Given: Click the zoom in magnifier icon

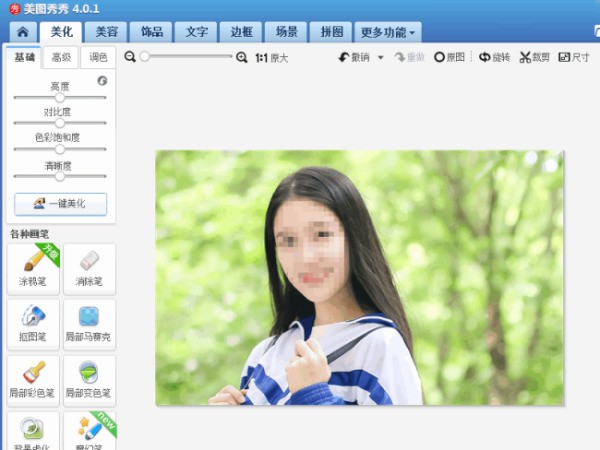Looking at the screenshot, I should tap(241, 58).
